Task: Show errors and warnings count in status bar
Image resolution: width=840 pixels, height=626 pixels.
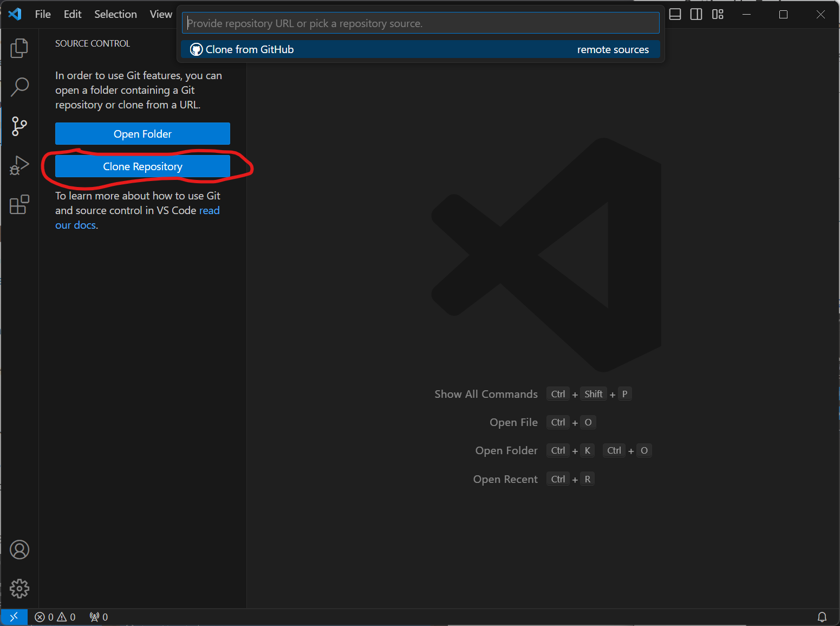Action: pyautogui.click(x=55, y=617)
